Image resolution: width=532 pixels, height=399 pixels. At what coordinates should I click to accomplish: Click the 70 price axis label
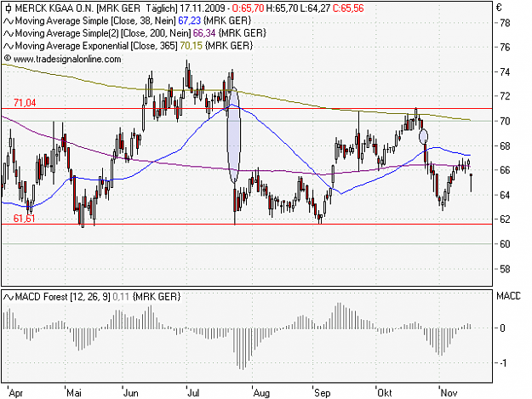tap(505, 121)
